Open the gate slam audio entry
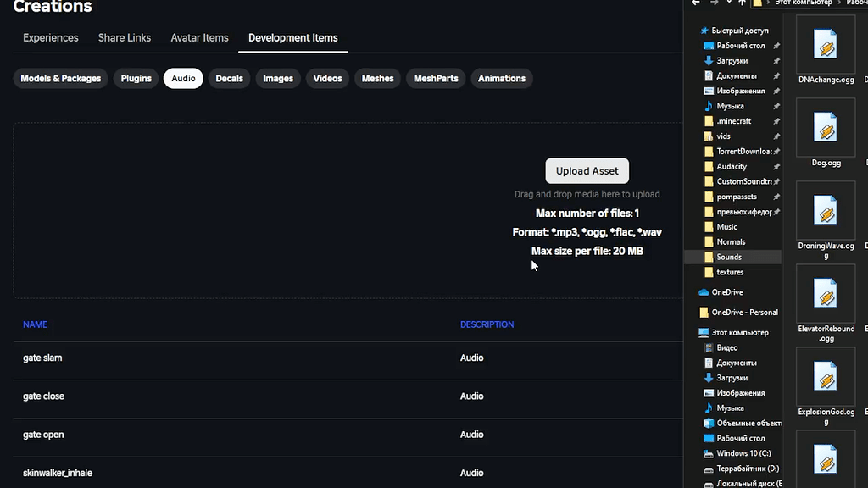 pyautogui.click(x=42, y=358)
